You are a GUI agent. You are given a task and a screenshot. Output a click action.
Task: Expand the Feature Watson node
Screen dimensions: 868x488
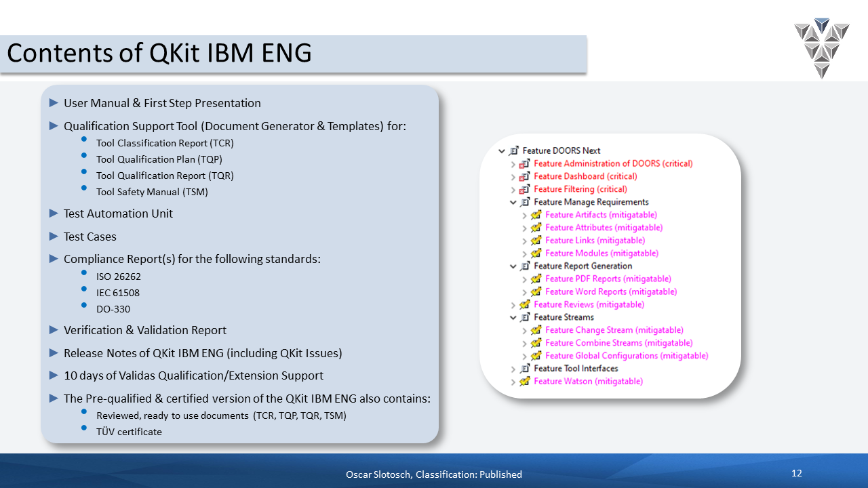513,382
